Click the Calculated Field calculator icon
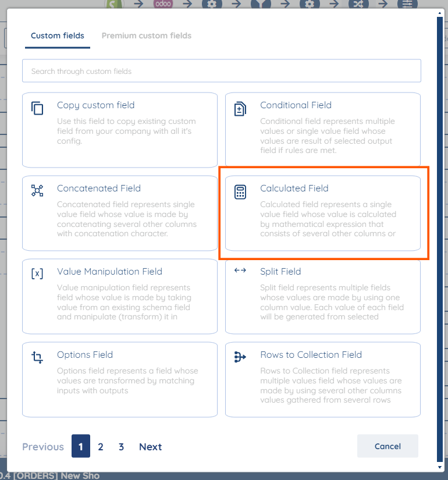The width and height of the screenshot is (448, 480). [240, 192]
